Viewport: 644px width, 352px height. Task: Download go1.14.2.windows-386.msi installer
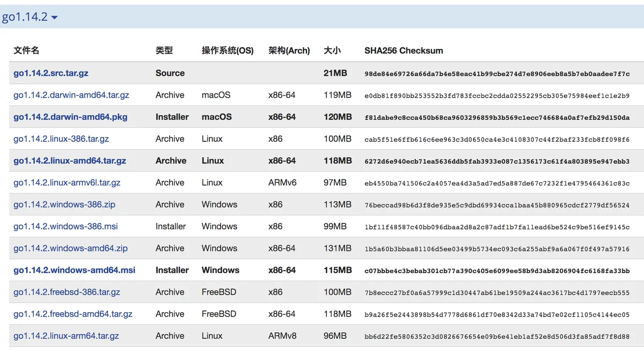(65, 226)
